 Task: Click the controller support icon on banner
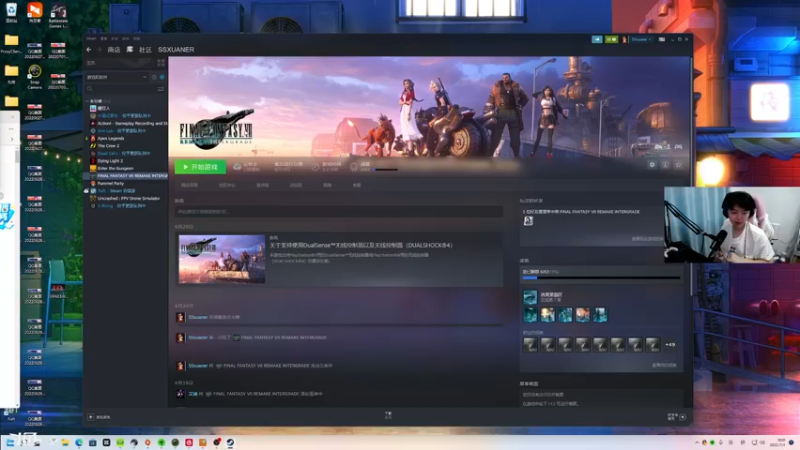point(679,146)
